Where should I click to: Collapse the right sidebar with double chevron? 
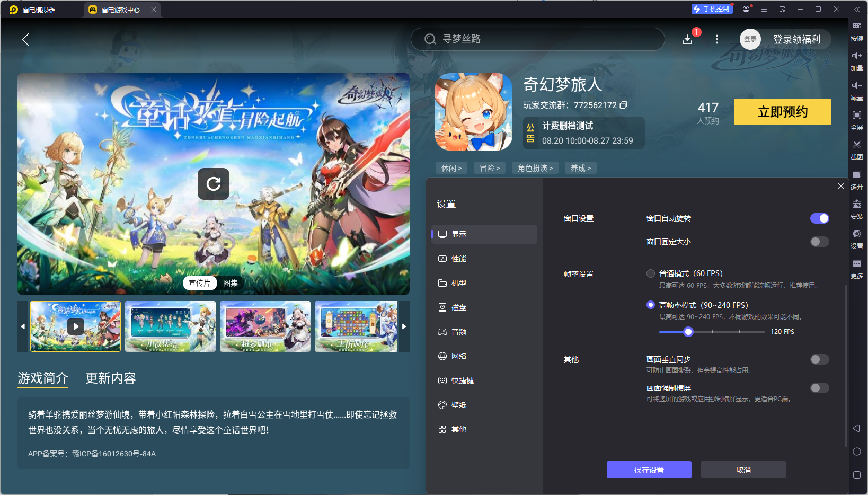click(856, 10)
